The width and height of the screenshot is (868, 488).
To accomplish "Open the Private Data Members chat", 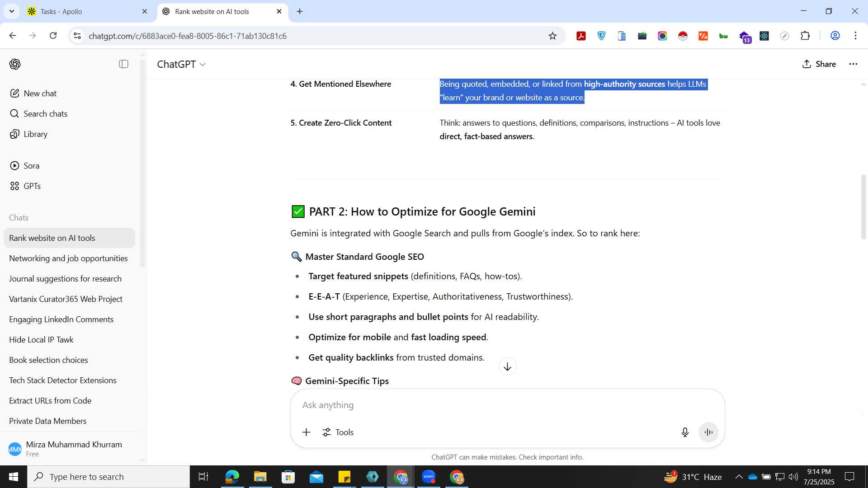I will click(69, 421).
